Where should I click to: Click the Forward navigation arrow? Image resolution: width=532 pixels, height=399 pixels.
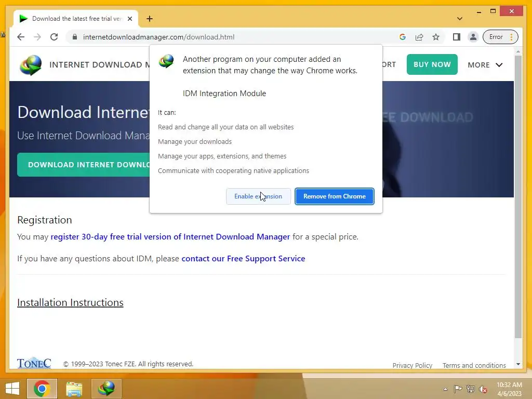[37, 37]
